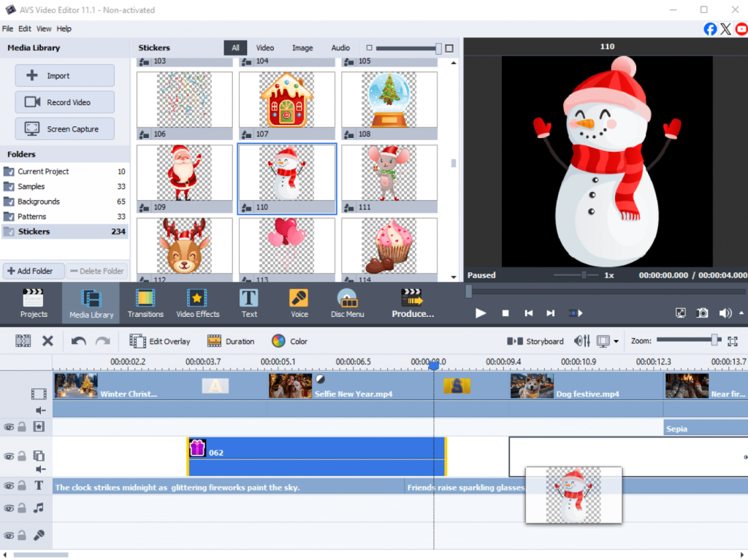Image resolution: width=748 pixels, height=560 pixels.
Task: Delete selected item with the X icon
Action: pyautogui.click(x=47, y=341)
